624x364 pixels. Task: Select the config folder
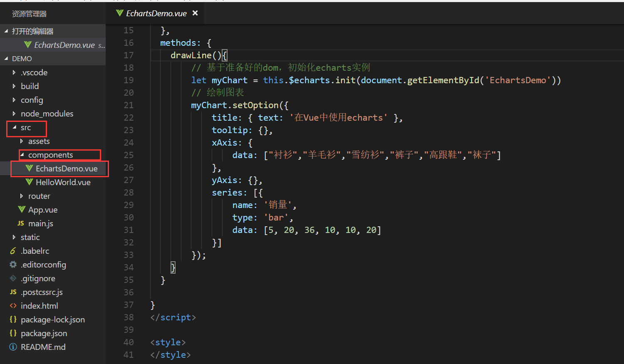tap(32, 100)
